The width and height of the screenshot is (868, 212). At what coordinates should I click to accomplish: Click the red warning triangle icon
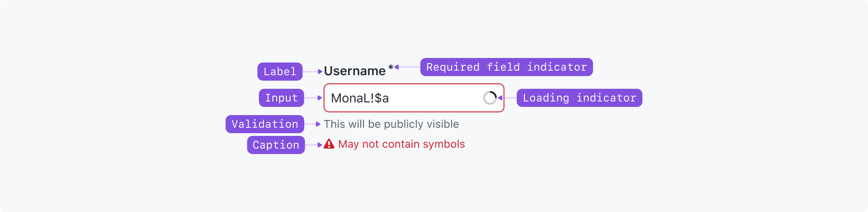[x=329, y=144]
